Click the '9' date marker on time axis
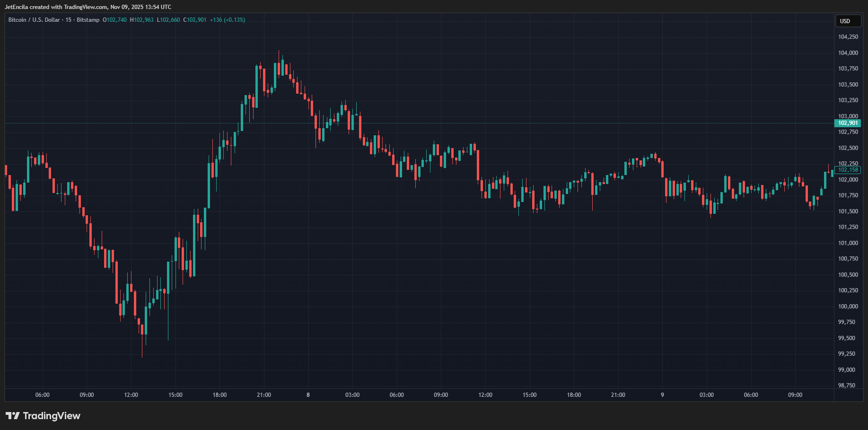The width and height of the screenshot is (868, 430). (662, 395)
